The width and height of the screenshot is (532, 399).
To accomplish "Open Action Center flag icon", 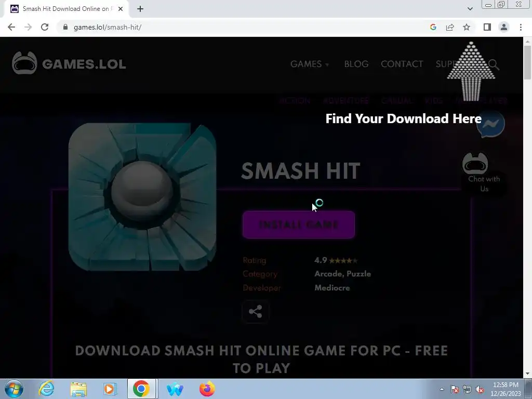I will [x=455, y=389].
